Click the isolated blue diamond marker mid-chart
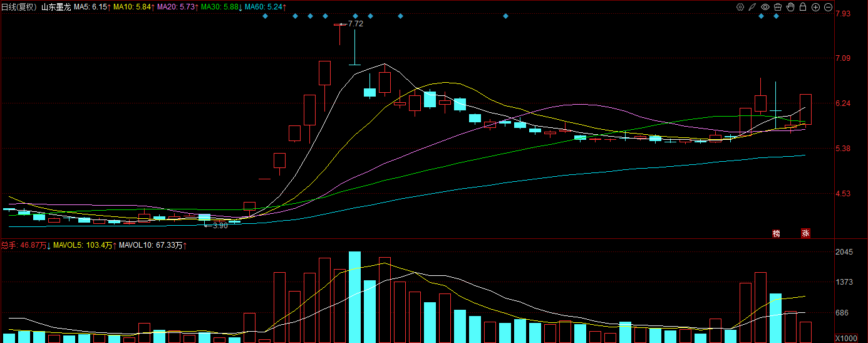The height and width of the screenshot is (343, 868). tap(505, 16)
